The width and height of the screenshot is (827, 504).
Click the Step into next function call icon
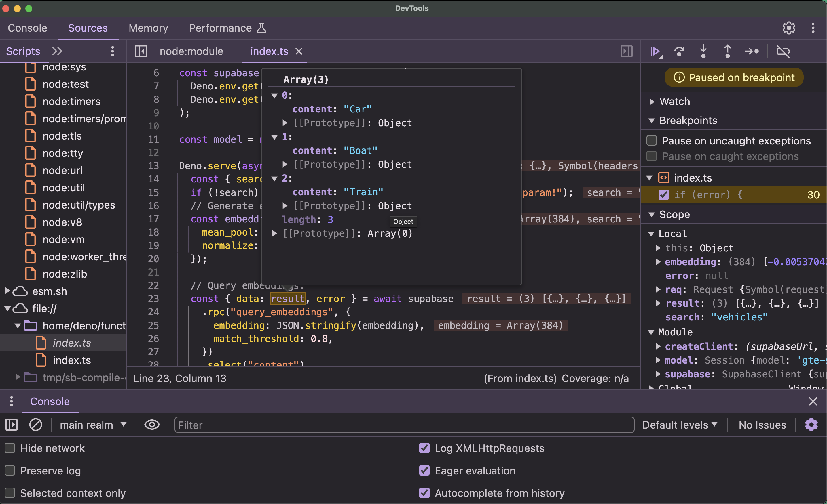(x=703, y=51)
